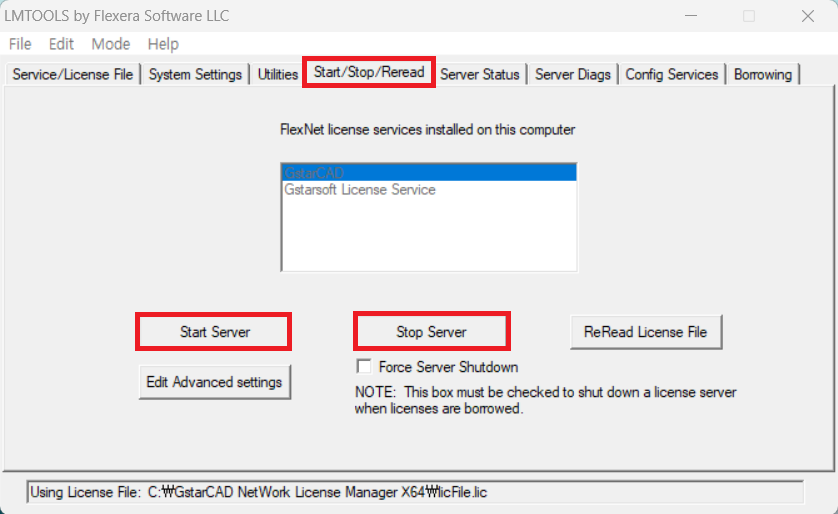Image resolution: width=838 pixels, height=514 pixels.
Task: Open the Server Diags tab
Action: [x=572, y=74]
